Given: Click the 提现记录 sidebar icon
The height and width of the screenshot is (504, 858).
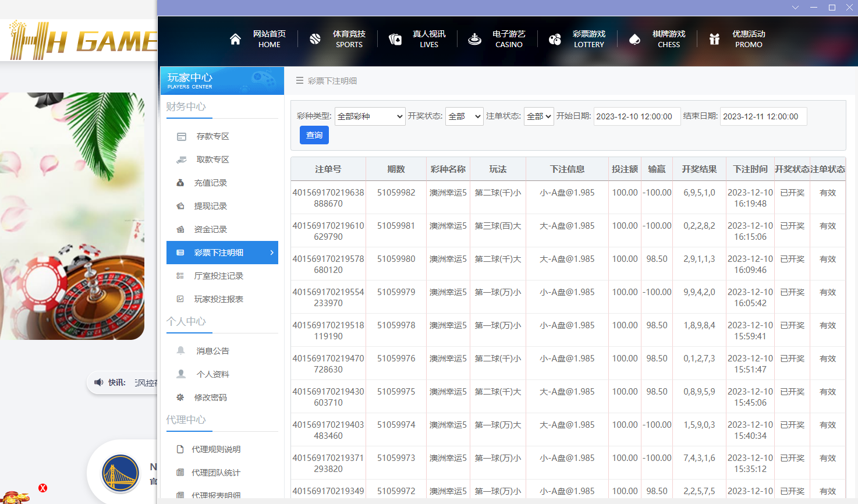Looking at the screenshot, I should tap(180, 206).
